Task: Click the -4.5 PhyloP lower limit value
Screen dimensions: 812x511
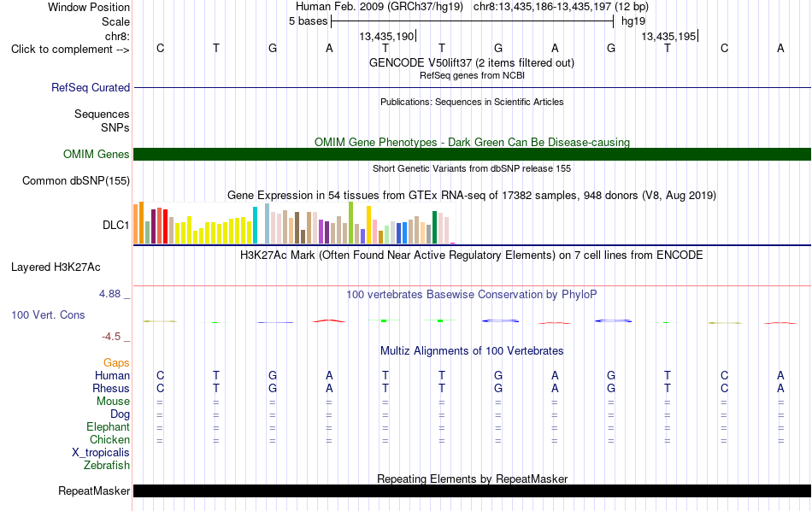Action: [111, 337]
